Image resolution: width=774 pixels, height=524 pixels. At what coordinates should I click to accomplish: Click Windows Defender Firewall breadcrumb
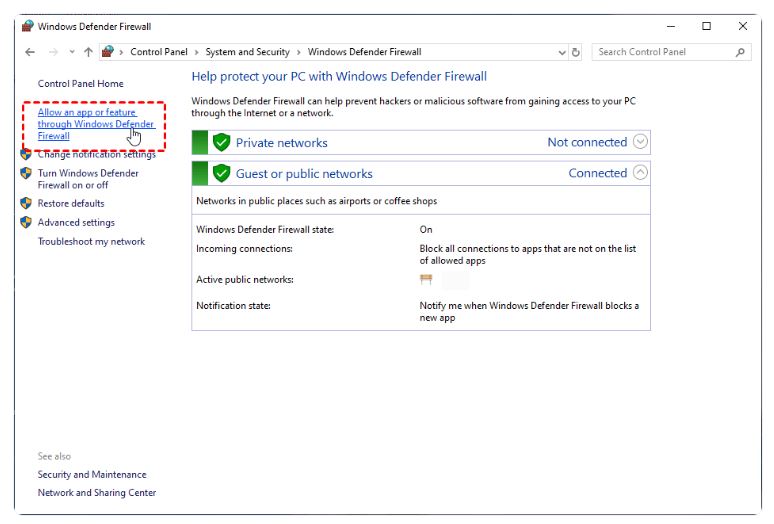364,52
